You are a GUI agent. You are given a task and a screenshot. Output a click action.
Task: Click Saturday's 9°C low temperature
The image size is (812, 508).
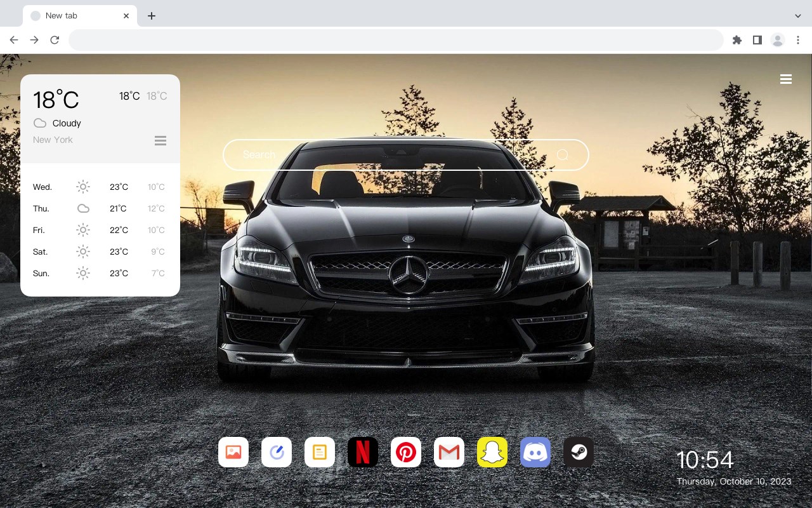(x=158, y=251)
